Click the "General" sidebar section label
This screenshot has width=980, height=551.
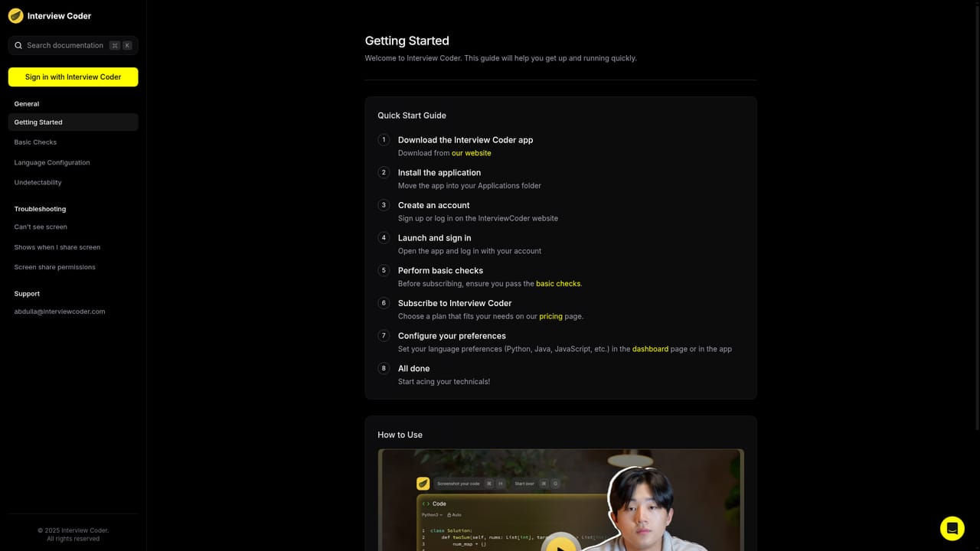(x=27, y=104)
